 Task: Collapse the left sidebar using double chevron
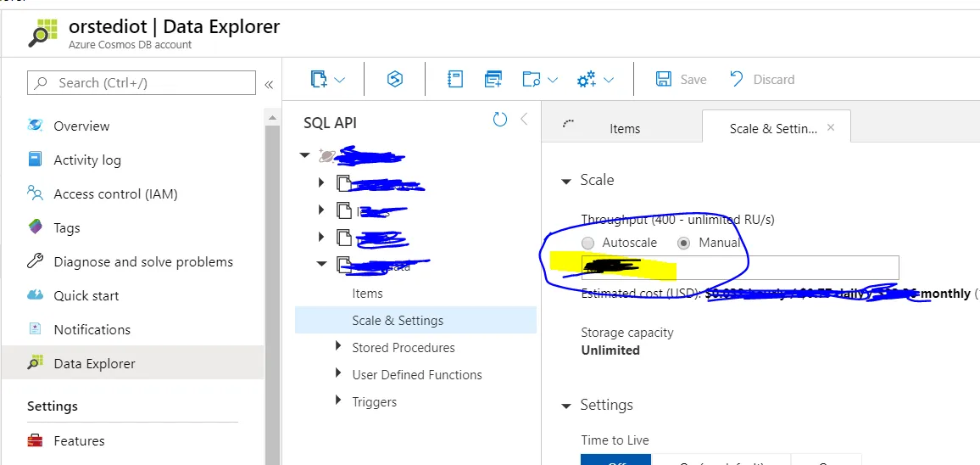(269, 85)
